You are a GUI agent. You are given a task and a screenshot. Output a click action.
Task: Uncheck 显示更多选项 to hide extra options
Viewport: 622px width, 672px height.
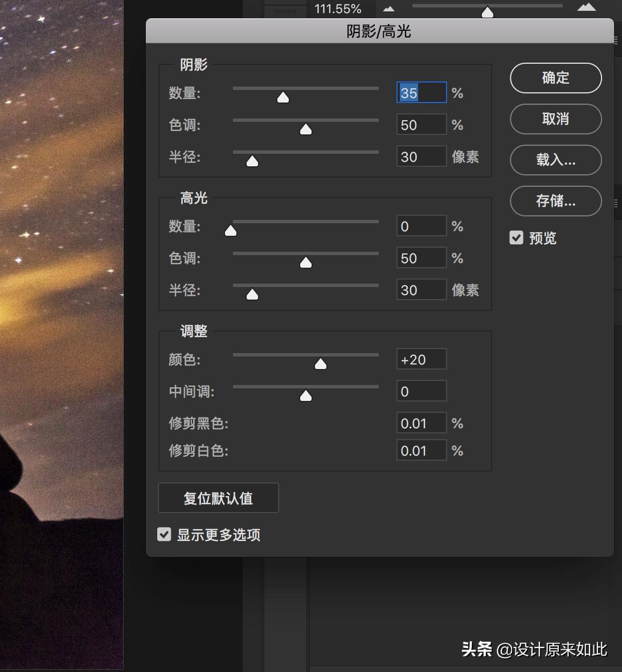click(x=165, y=534)
